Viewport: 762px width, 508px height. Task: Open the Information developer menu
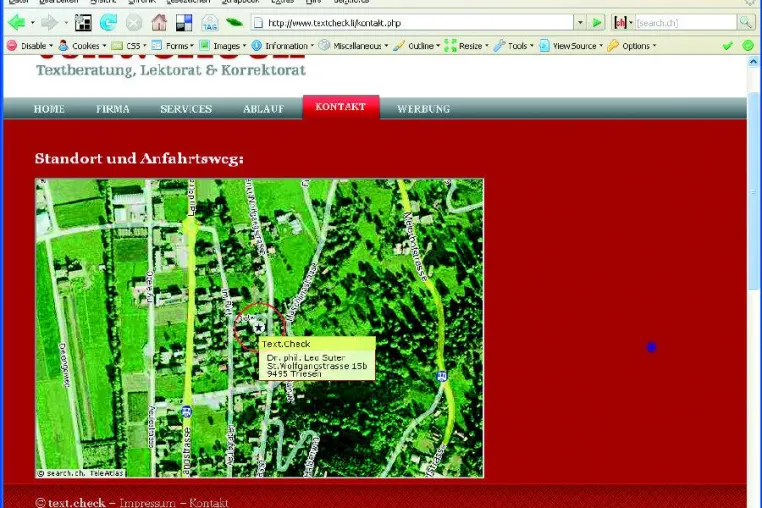coord(282,46)
